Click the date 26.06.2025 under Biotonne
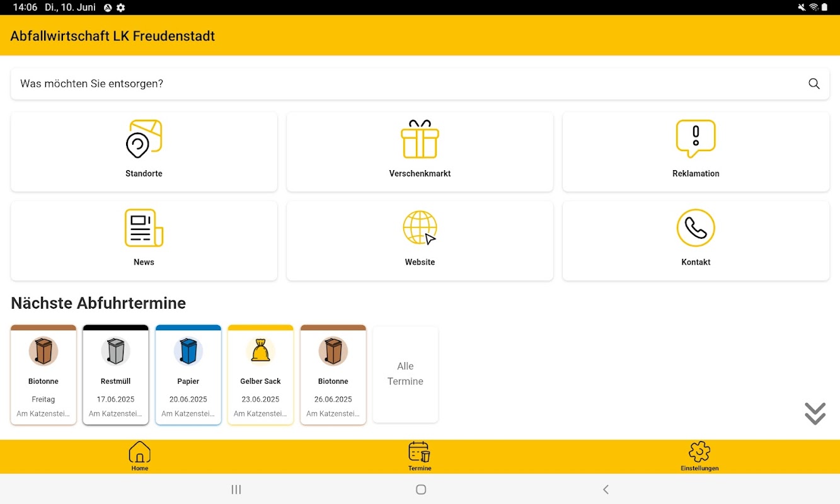 pos(333,399)
